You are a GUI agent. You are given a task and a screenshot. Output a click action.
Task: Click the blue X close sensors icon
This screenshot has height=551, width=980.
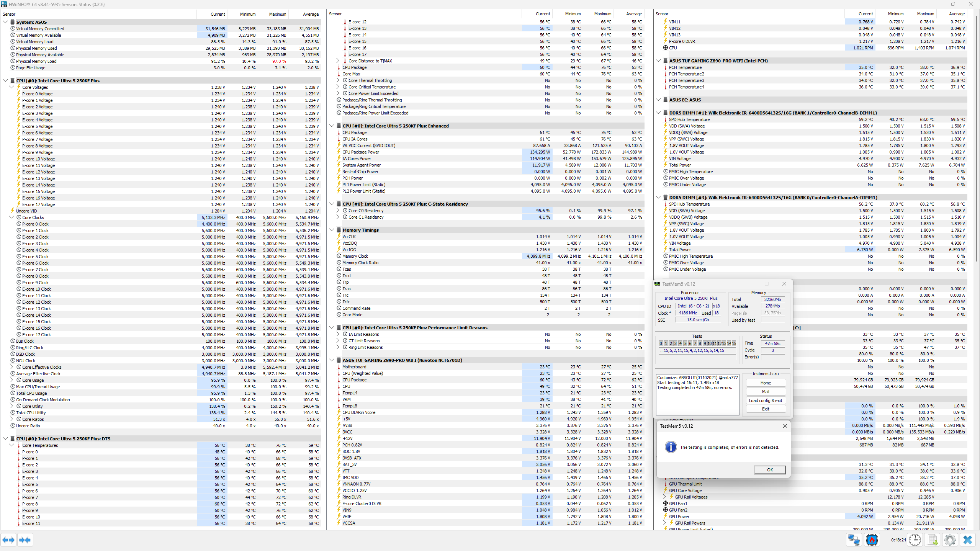click(968, 540)
